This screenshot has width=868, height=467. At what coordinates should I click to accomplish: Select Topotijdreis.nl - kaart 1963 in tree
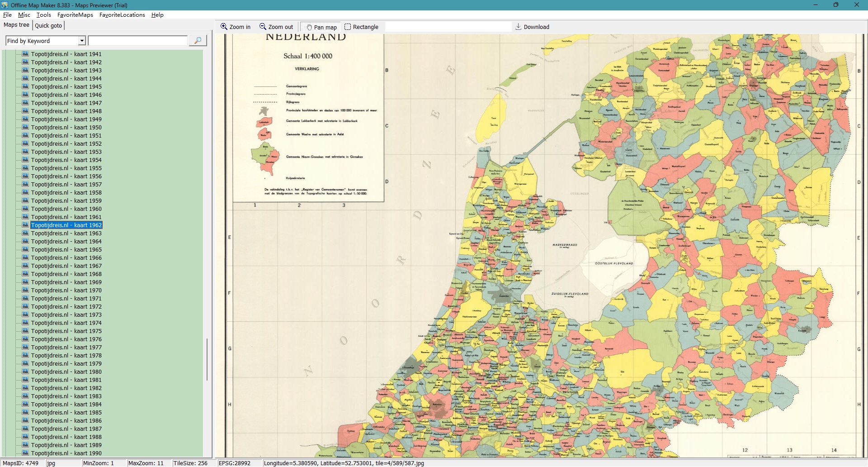(x=66, y=233)
